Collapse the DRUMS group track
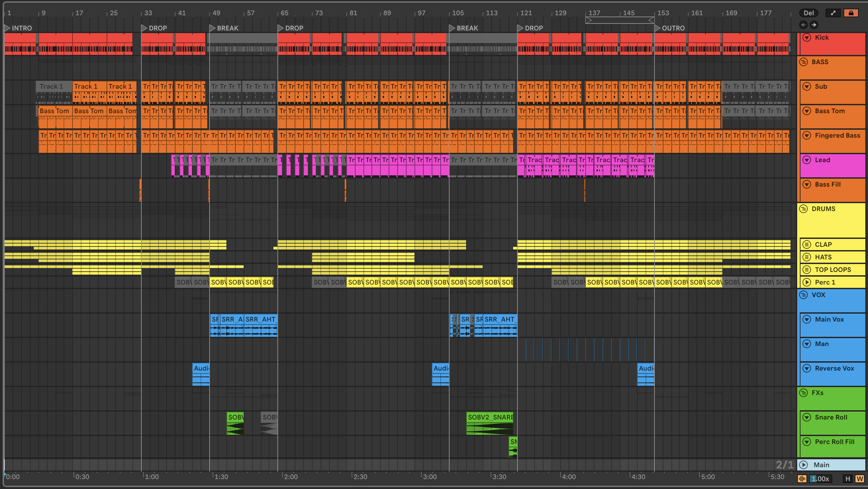 [804, 209]
